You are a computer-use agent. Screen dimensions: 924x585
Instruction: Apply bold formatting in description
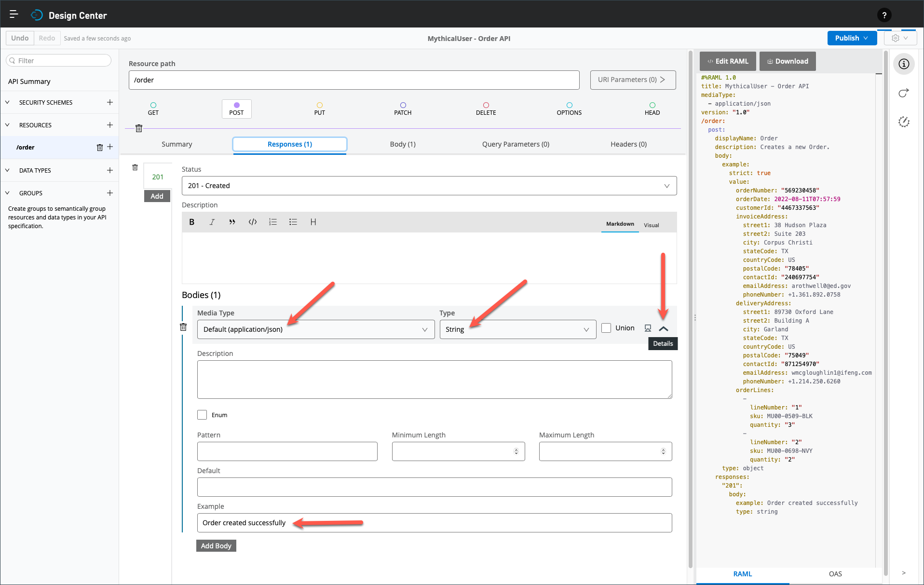tap(191, 222)
